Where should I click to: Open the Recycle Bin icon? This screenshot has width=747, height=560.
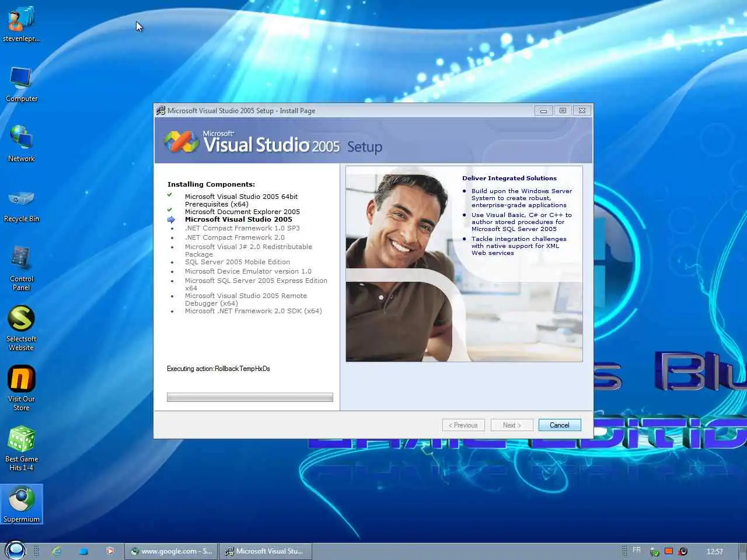[22, 205]
